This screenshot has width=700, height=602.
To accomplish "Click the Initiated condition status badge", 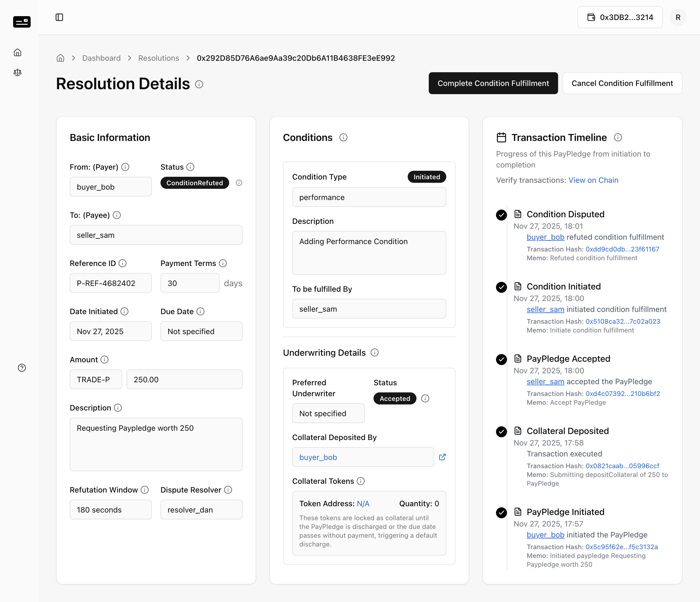I will pos(427,177).
